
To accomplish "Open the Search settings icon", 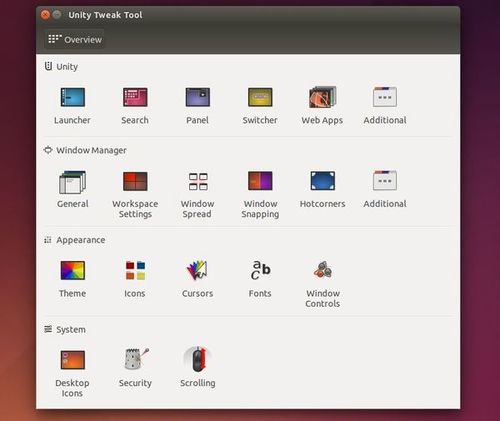I will click(x=135, y=97).
